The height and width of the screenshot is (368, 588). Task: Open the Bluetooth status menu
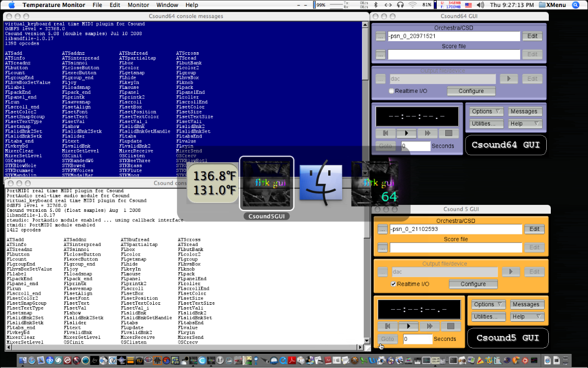point(376,5)
